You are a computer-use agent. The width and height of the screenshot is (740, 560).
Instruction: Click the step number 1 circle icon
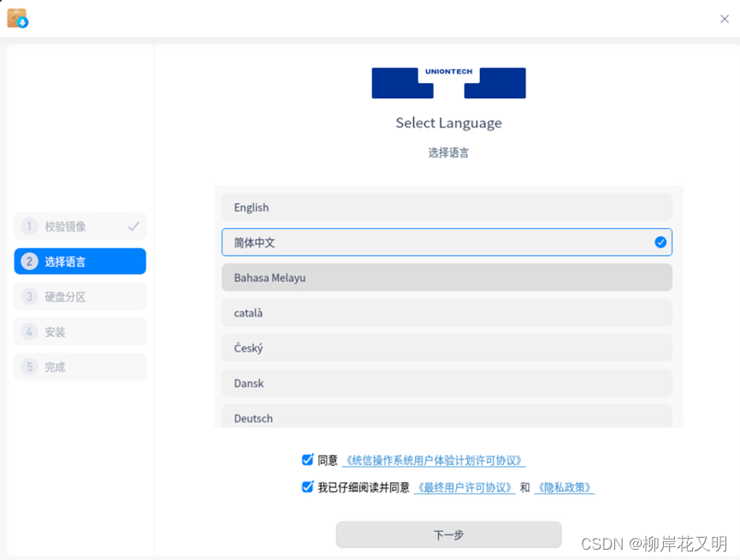(29, 226)
